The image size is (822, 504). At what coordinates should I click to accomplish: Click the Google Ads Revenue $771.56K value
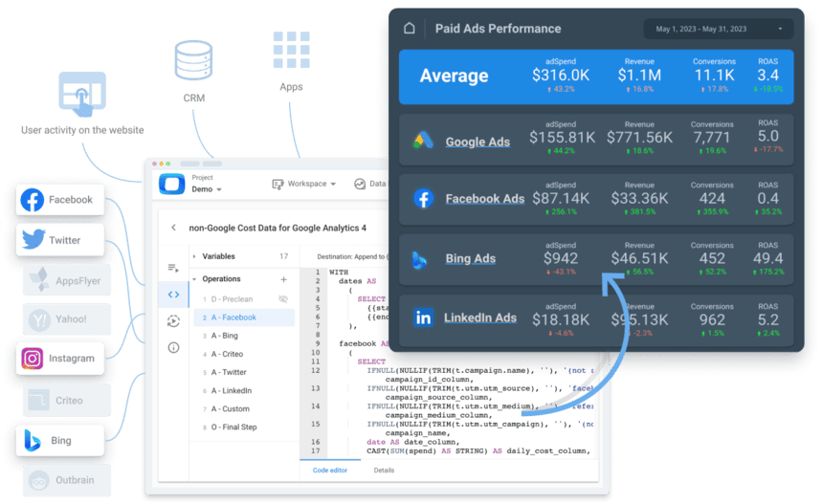639,138
